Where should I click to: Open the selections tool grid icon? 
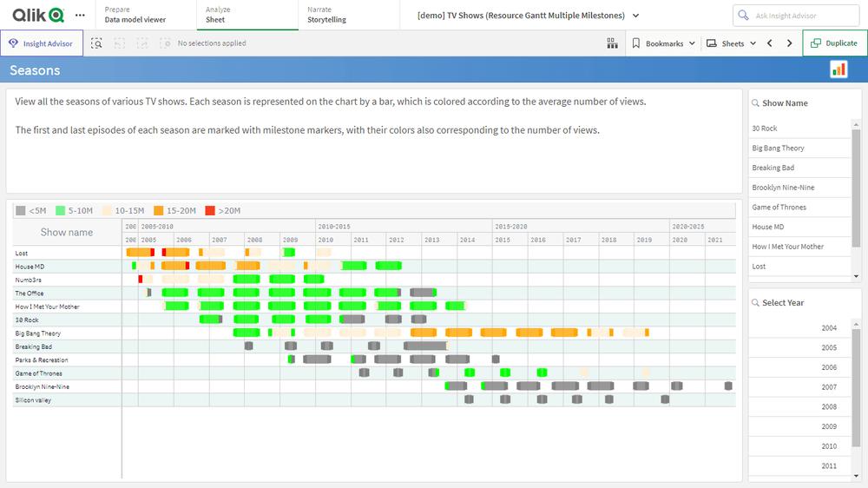pos(612,43)
